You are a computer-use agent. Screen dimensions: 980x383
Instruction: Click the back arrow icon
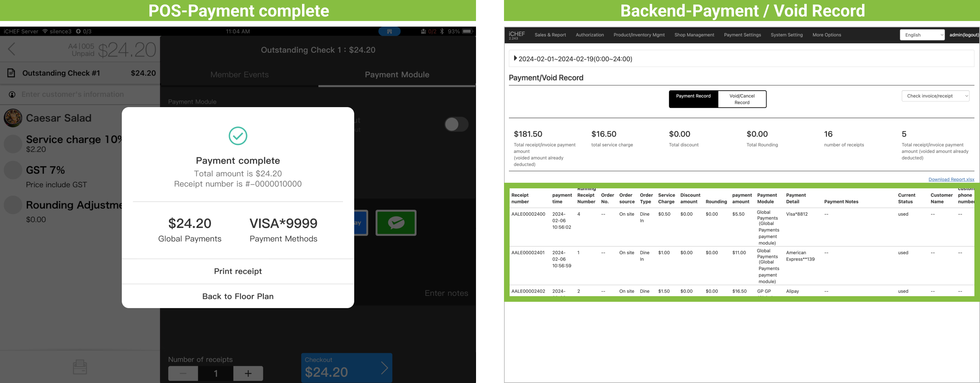point(12,49)
